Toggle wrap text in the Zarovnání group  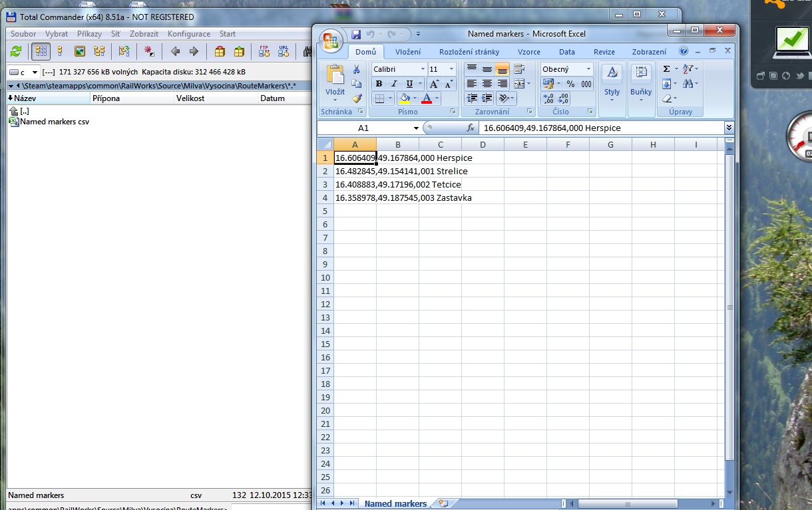[x=520, y=69]
